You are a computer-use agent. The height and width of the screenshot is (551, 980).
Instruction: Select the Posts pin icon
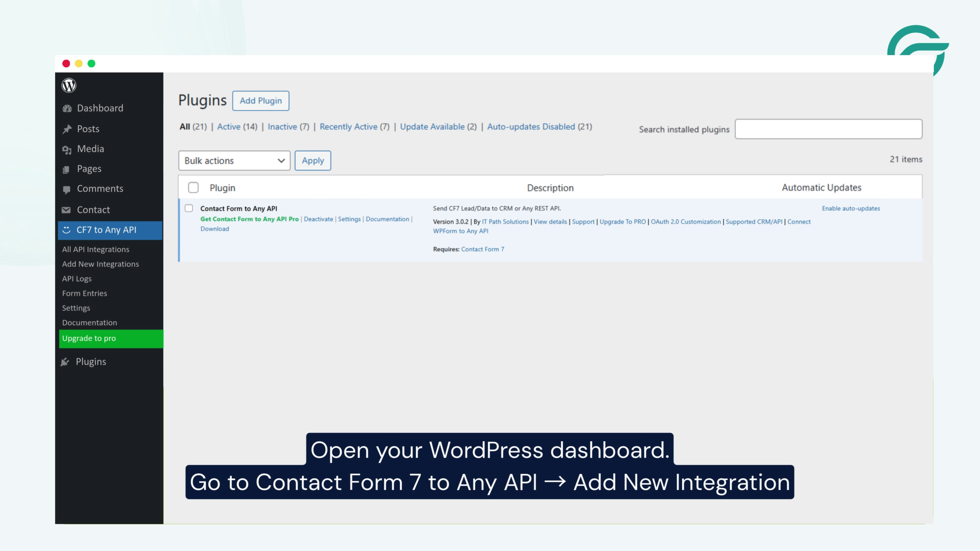pos(67,129)
